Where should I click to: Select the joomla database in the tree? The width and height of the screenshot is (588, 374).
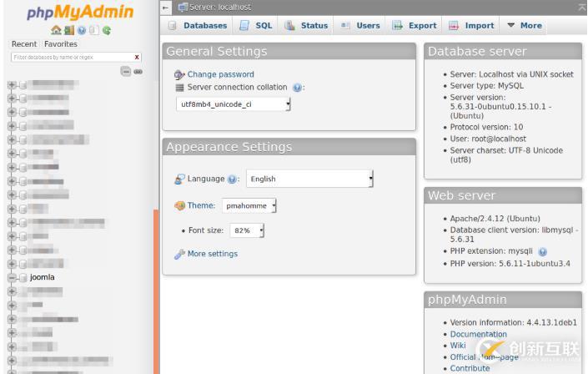click(x=42, y=277)
